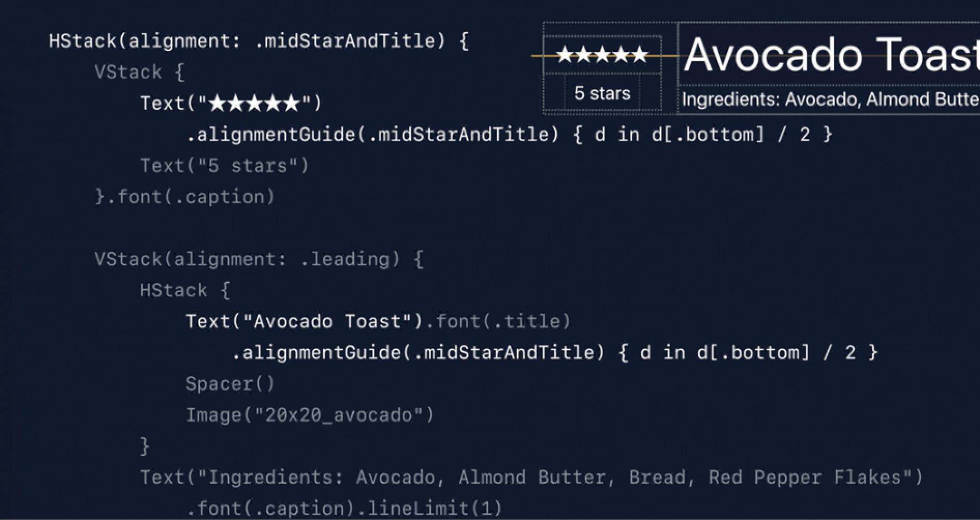Click the Text("5 stars") code line
The height and width of the screenshot is (520, 980).
tap(224, 166)
